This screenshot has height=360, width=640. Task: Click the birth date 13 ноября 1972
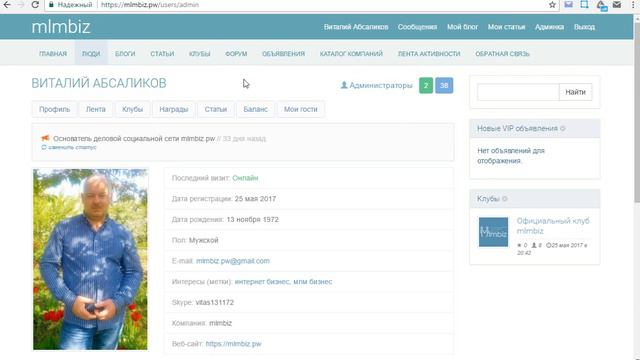click(252, 220)
